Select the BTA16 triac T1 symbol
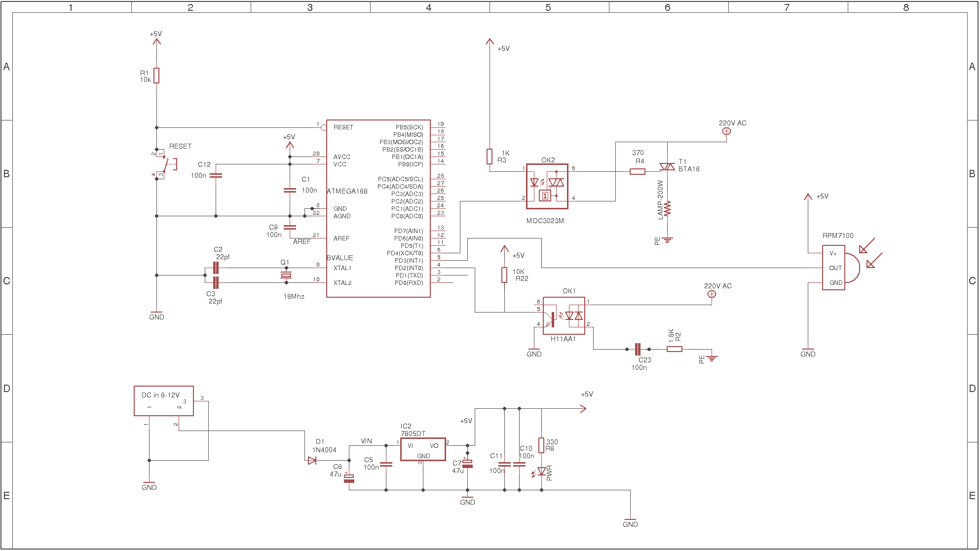 pyautogui.click(x=667, y=167)
